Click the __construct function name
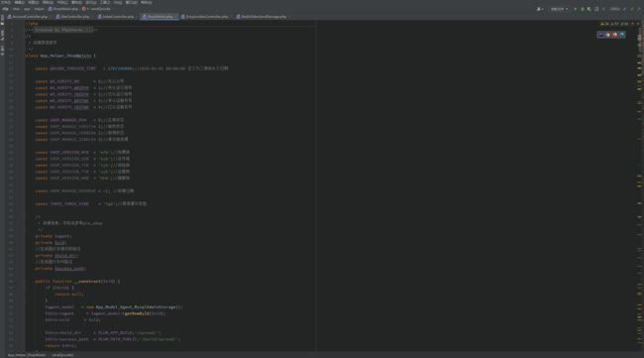This screenshot has height=358, width=644. 87,281
